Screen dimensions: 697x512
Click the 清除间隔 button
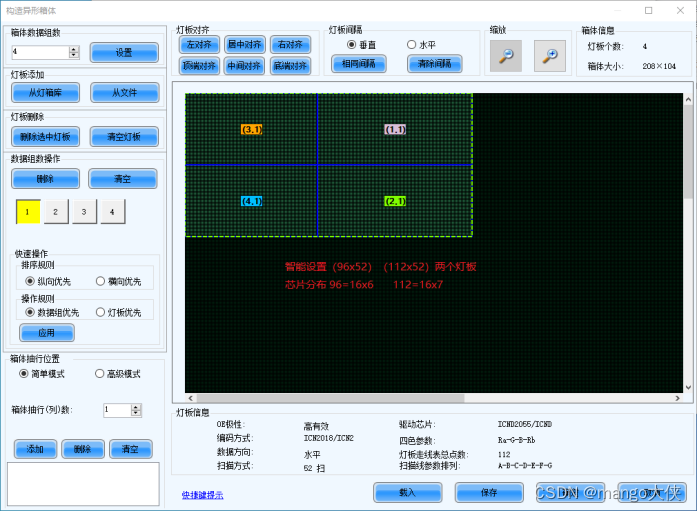pyautogui.click(x=434, y=64)
